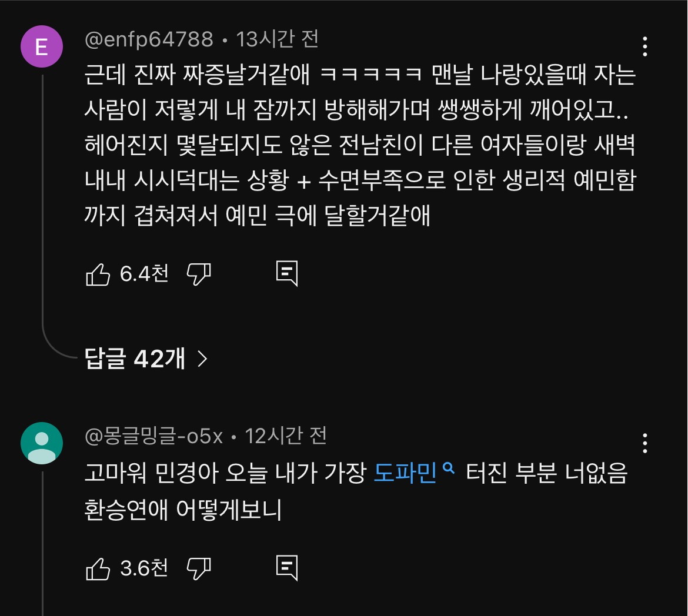Viewport: 688px width, 616px height.
Task: Click the 13시간 전 timestamp
Action: point(277,39)
